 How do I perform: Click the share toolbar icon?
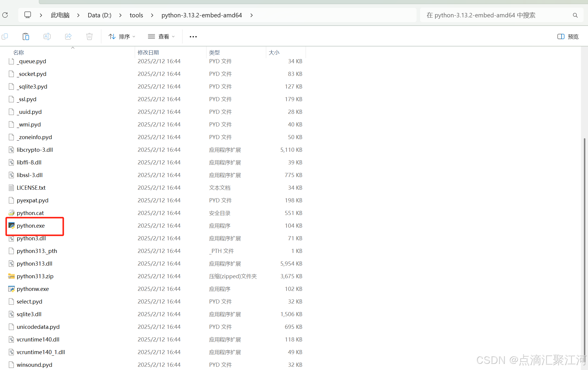pos(68,36)
